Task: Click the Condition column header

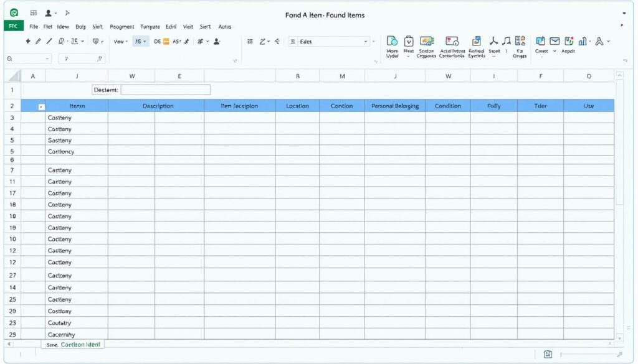Action: coord(447,106)
